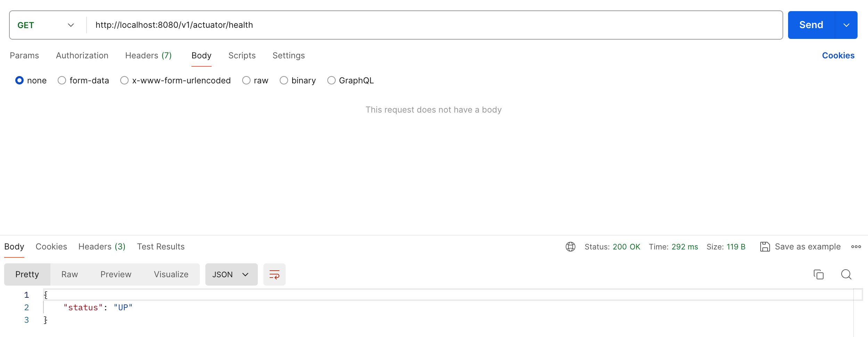Open the JSON format dropdown
The width and height of the screenshot is (868, 337).
[x=231, y=274]
